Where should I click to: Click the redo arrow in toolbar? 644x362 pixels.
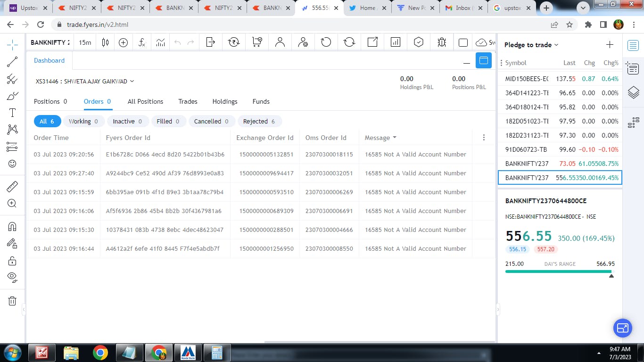(x=190, y=42)
